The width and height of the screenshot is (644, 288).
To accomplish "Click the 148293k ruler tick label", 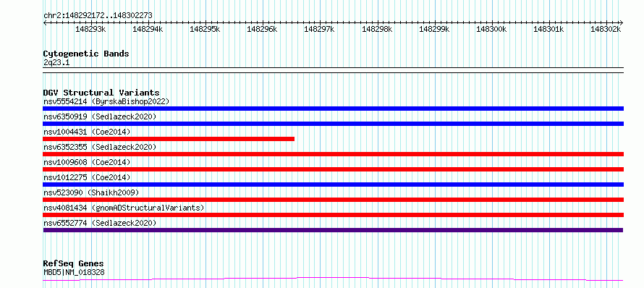I will 90,29.
